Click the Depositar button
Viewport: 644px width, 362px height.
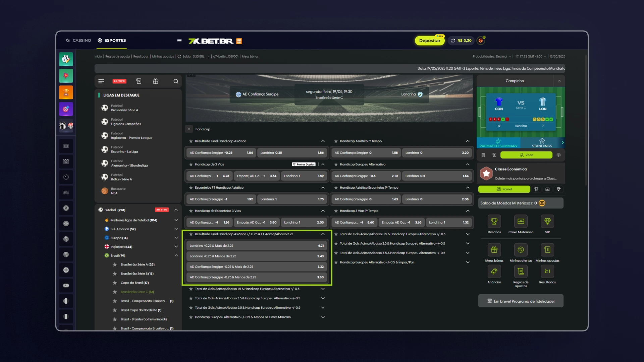tap(430, 41)
